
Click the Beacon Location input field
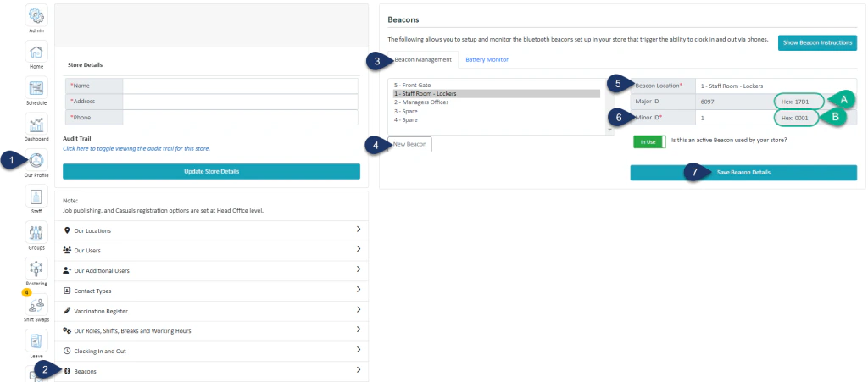776,86
